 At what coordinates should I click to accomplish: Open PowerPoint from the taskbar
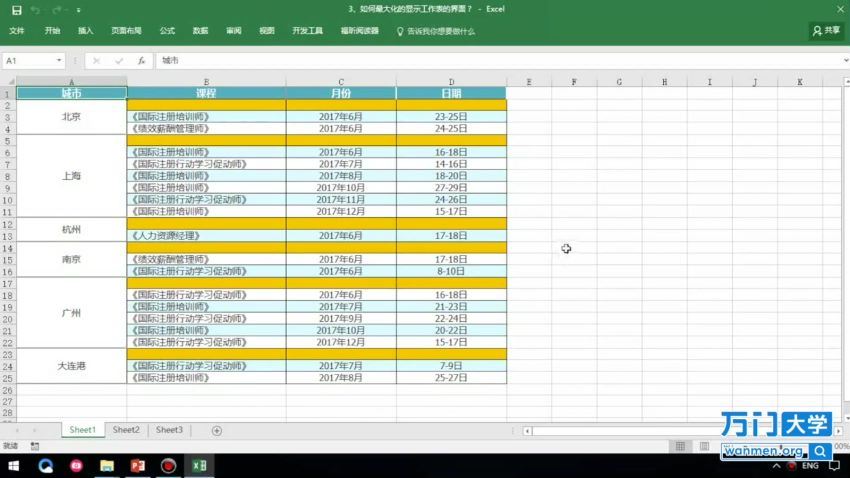coord(139,466)
